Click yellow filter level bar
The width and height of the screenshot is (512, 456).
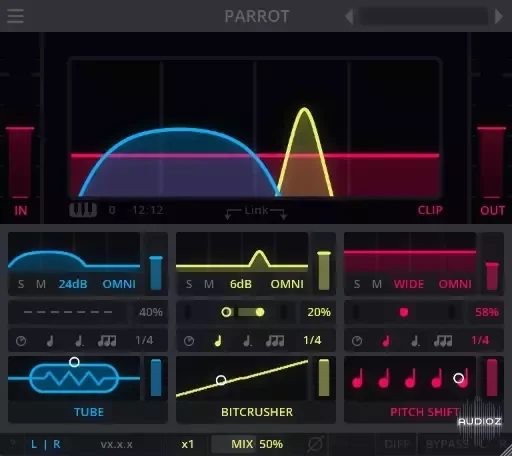(324, 270)
